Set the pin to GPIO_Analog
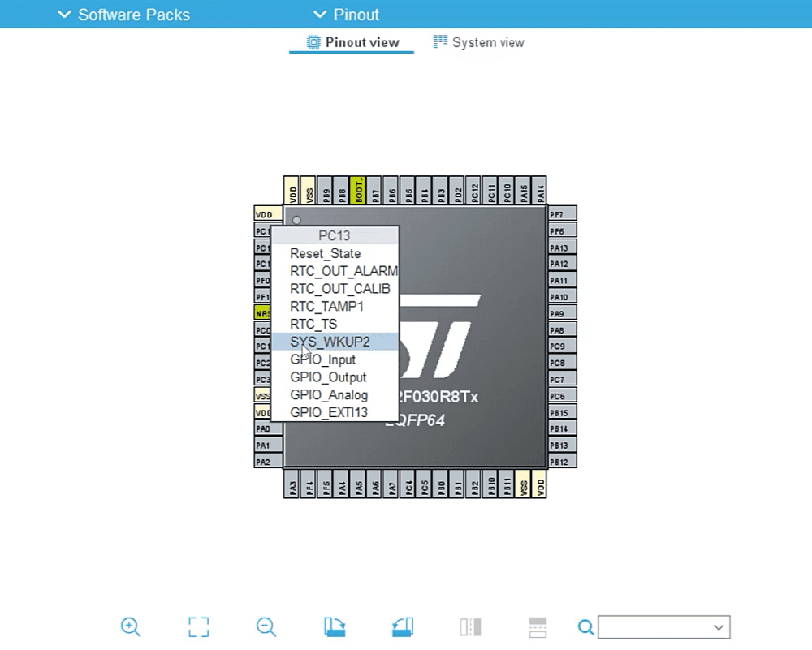This screenshot has height=650, width=812. point(335,395)
